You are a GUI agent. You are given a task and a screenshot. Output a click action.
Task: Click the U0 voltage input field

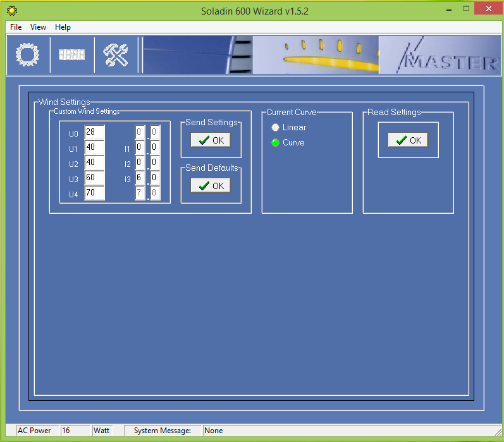tap(94, 132)
